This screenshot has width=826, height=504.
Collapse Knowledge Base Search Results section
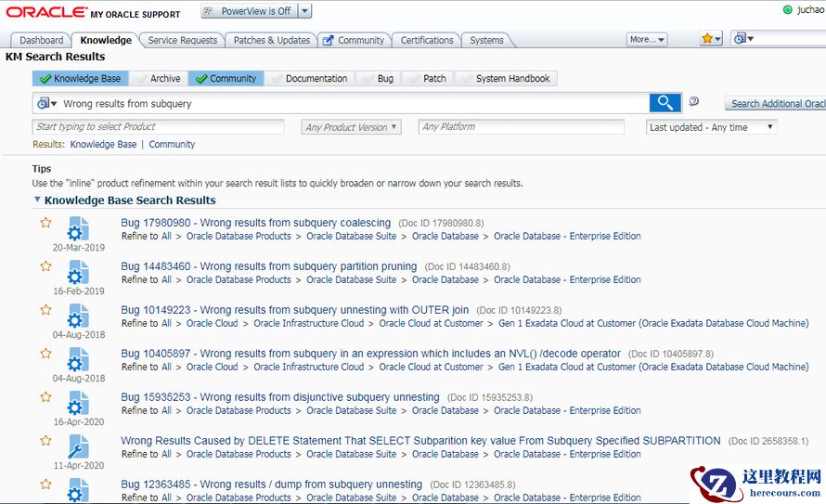(x=37, y=200)
